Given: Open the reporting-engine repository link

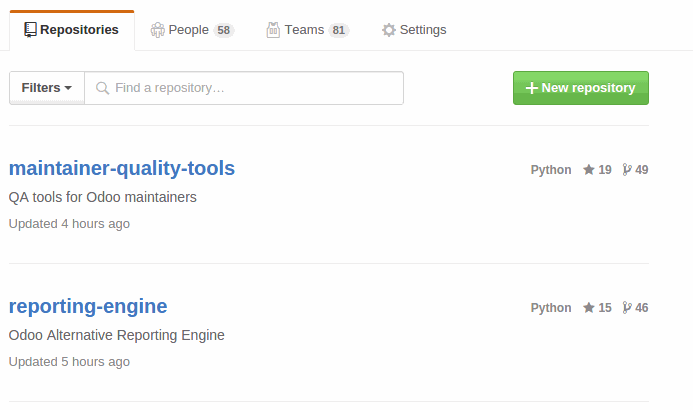Looking at the screenshot, I should pyautogui.click(x=88, y=306).
